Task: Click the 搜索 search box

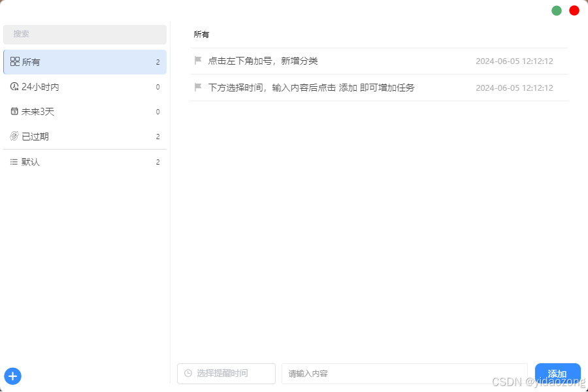Action: coord(85,35)
